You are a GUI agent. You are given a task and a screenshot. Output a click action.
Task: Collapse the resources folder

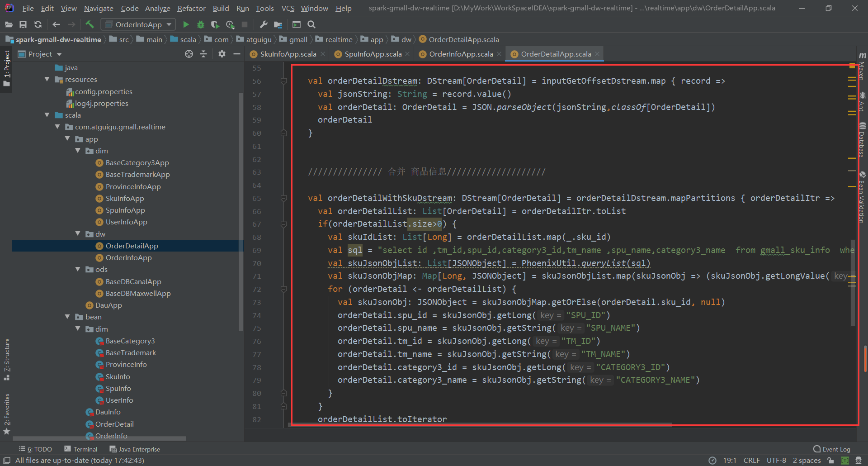(47, 79)
